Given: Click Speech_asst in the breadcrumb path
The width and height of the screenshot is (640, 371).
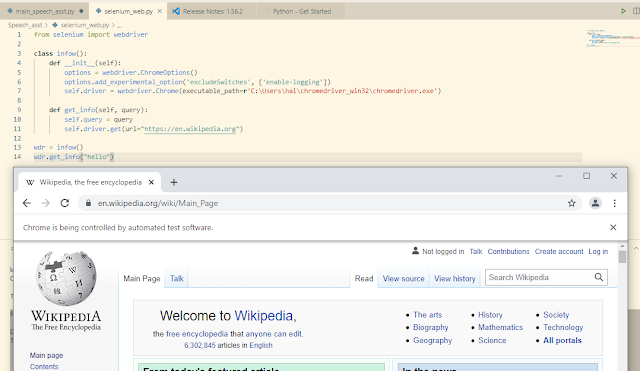Looking at the screenshot, I should (x=25, y=25).
